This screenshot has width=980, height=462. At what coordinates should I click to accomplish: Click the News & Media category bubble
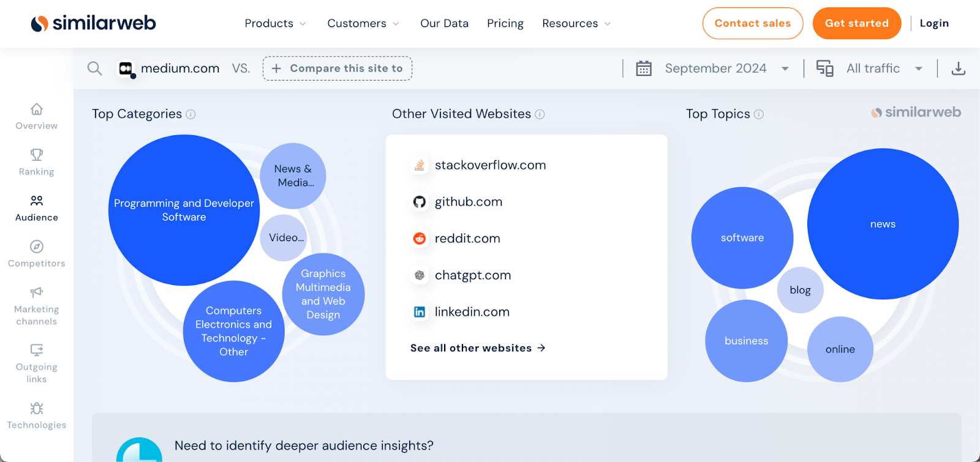click(x=293, y=176)
